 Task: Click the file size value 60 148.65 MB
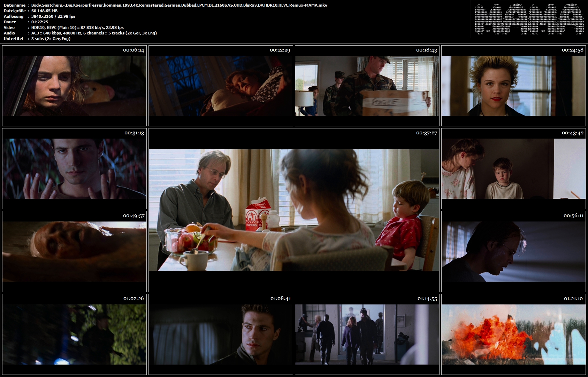point(45,11)
